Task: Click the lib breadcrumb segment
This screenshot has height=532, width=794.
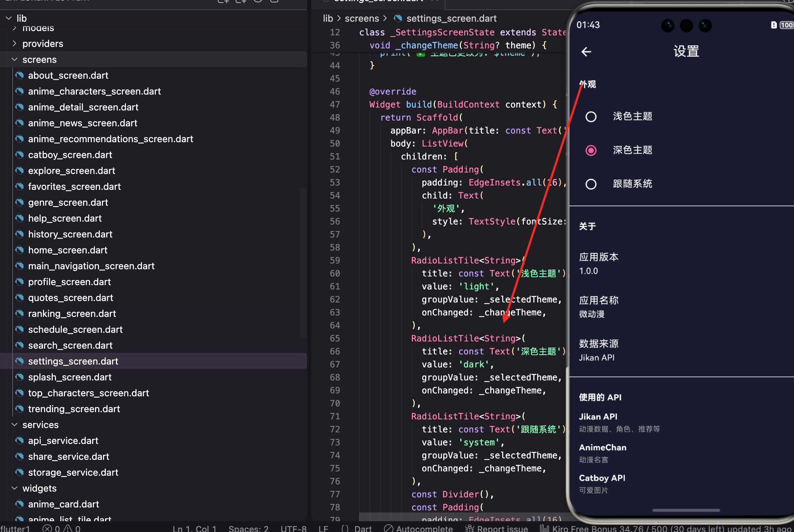Action: click(328, 18)
